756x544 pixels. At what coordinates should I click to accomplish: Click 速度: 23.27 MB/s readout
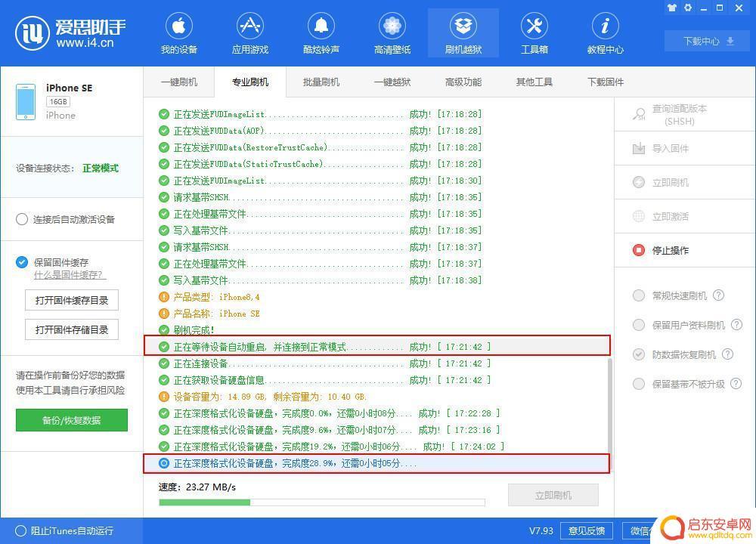click(197, 487)
